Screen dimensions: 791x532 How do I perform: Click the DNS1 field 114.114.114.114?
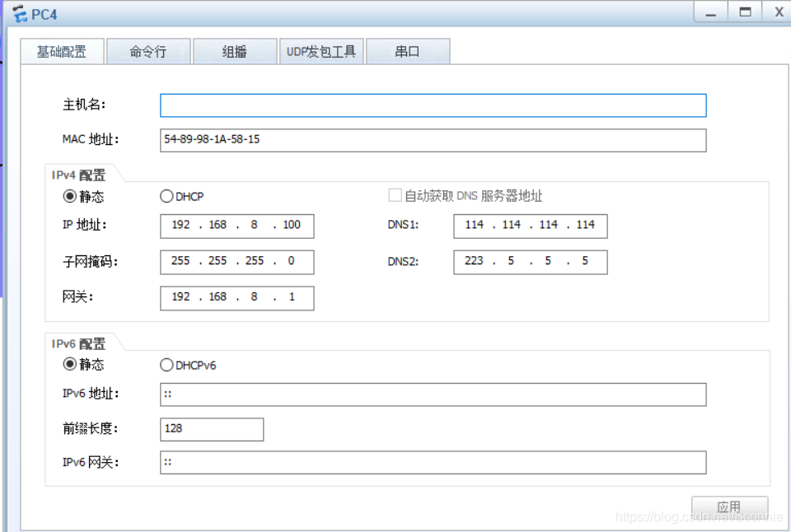point(530,226)
